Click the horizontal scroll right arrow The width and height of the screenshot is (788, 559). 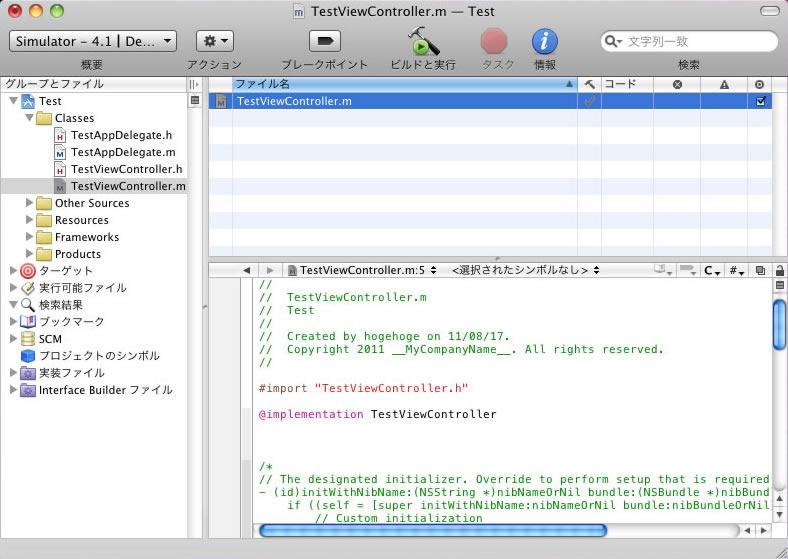pos(763,530)
